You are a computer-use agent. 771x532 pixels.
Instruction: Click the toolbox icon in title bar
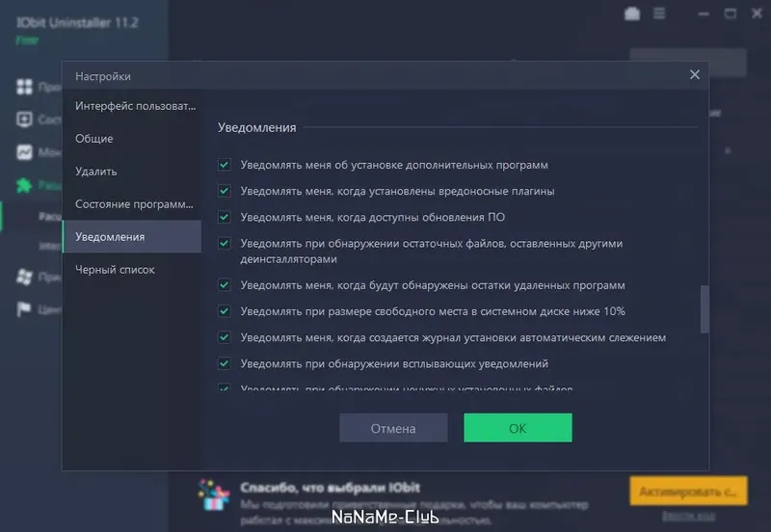[632, 13]
